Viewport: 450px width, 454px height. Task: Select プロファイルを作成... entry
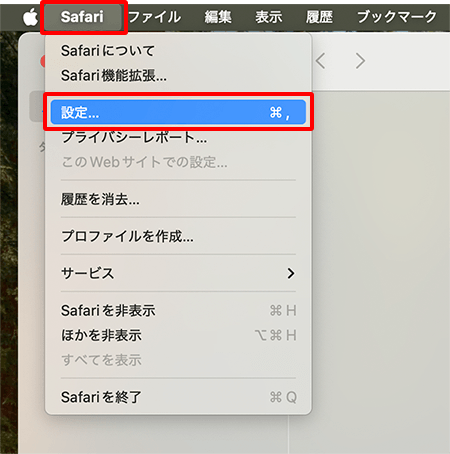point(178,236)
